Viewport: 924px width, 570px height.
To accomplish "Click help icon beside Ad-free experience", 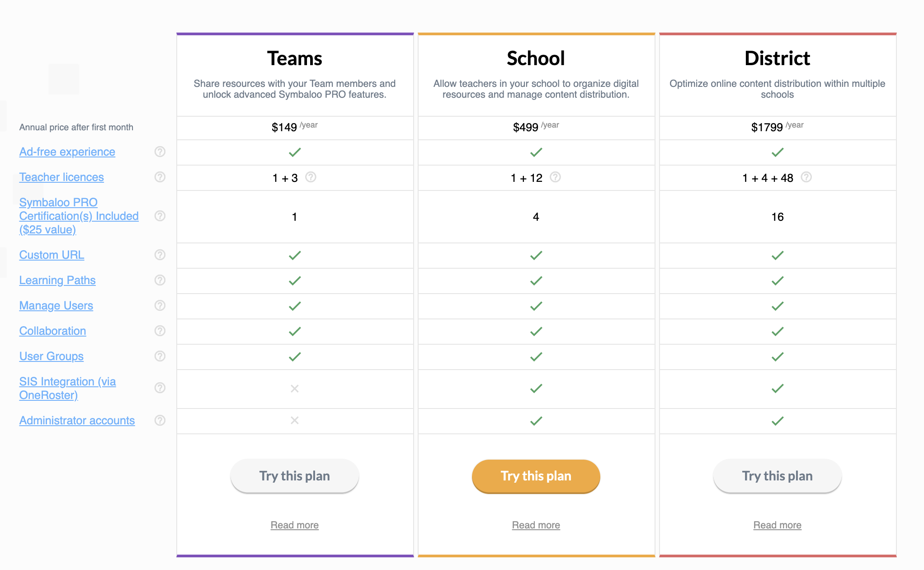I will click(160, 152).
